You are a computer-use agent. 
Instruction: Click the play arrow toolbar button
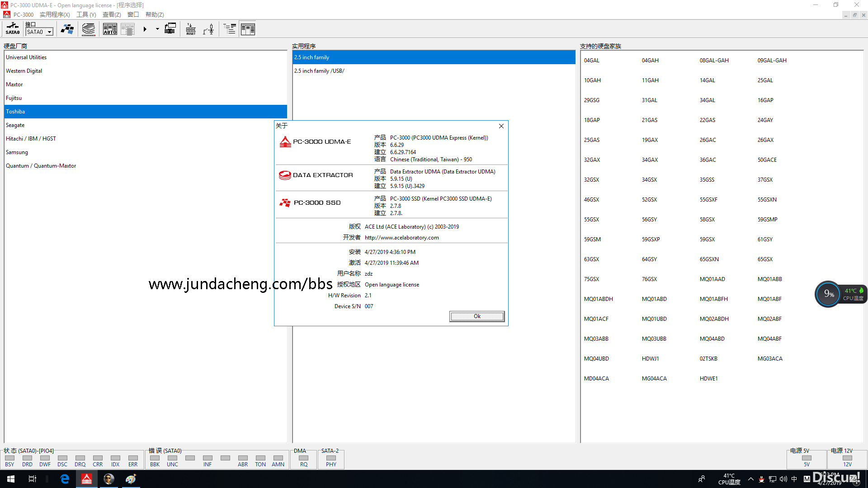point(145,29)
